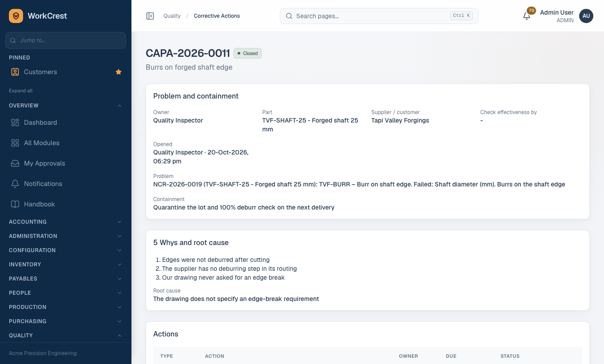This screenshot has height=364, width=604.
Task: Unpin Customers with the star icon
Action: 119,72
